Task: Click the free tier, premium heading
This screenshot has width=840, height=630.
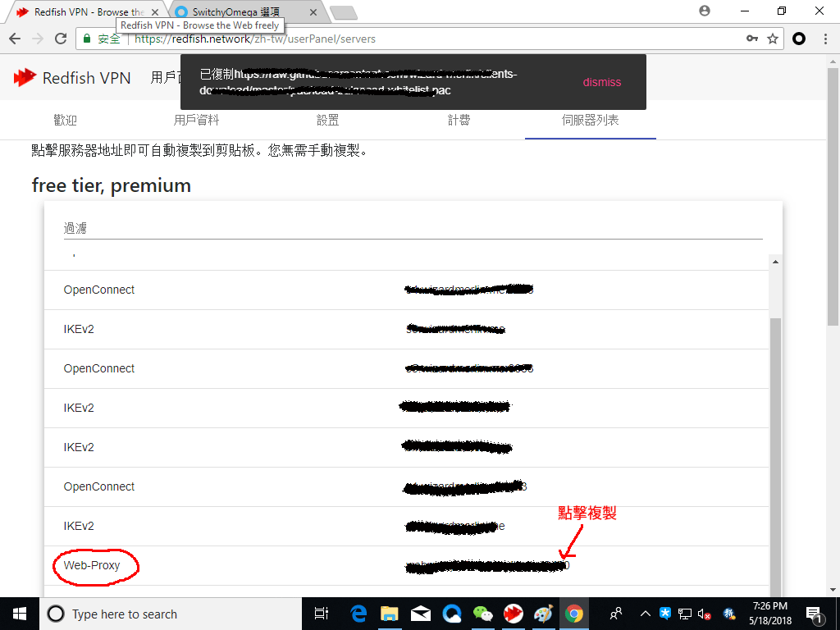Action: (112, 185)
